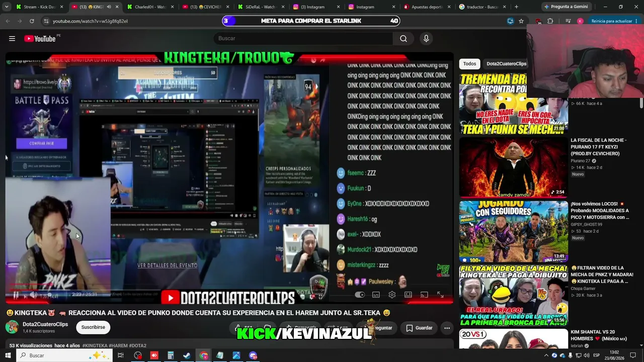Open the video player settings gear

(392, 295)
